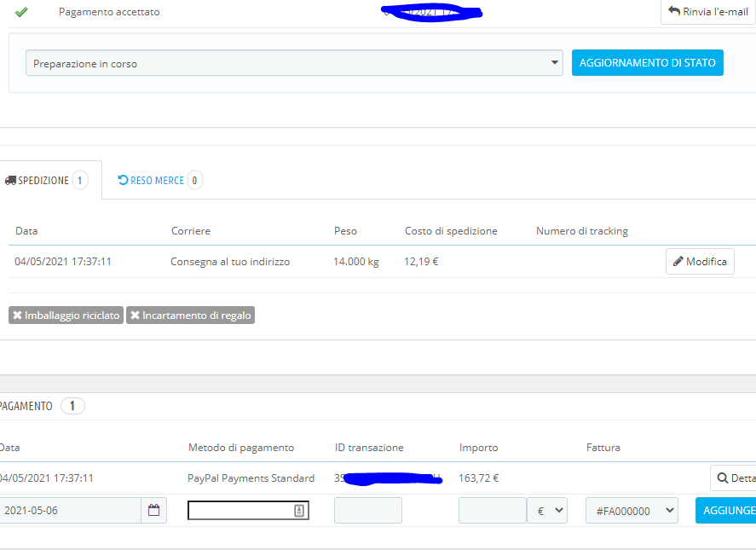Focus the transaction ID input field
This screenshot has height=550, width=756.
pyautogui.click(x=368, y=511)
